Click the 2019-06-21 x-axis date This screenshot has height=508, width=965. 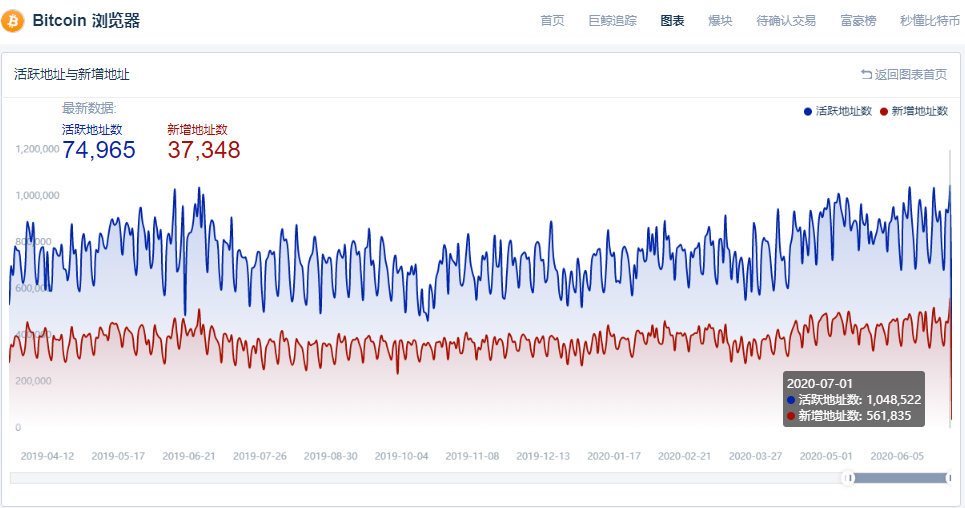click(x=189, y=456)
